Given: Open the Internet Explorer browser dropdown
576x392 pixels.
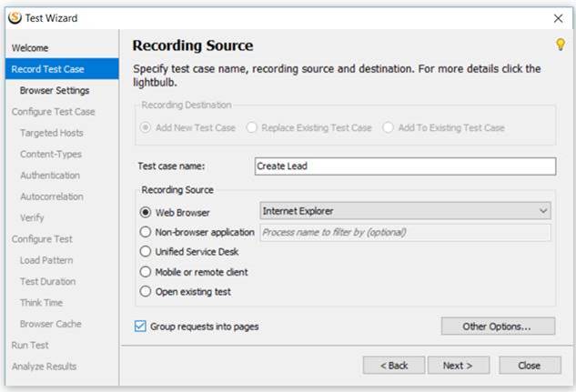Looking at the screenshot, I should pos(405,211).
